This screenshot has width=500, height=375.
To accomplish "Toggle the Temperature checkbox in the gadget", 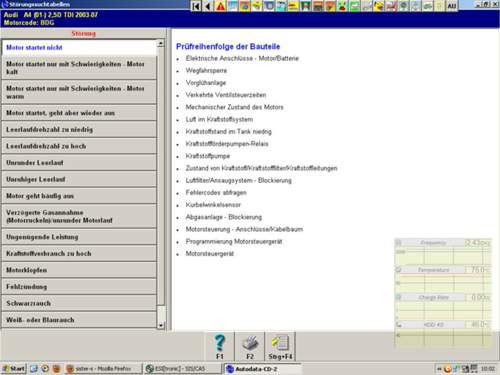I will point(398,270).
